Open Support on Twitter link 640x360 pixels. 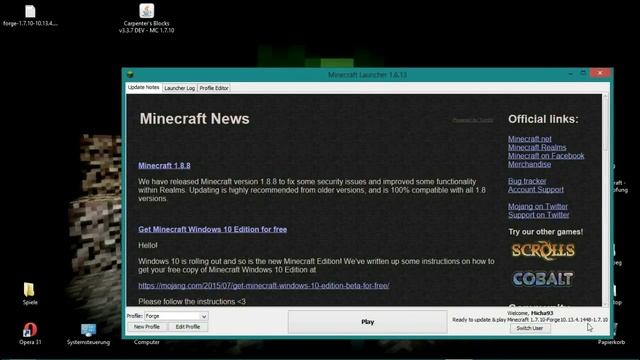click(x=538, y=215)
